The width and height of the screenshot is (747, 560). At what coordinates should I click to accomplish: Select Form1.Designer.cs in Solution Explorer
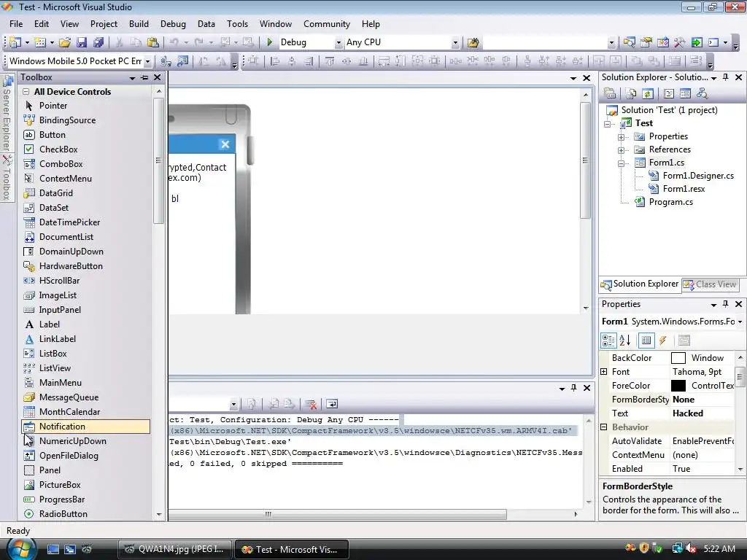coord(698,176)
